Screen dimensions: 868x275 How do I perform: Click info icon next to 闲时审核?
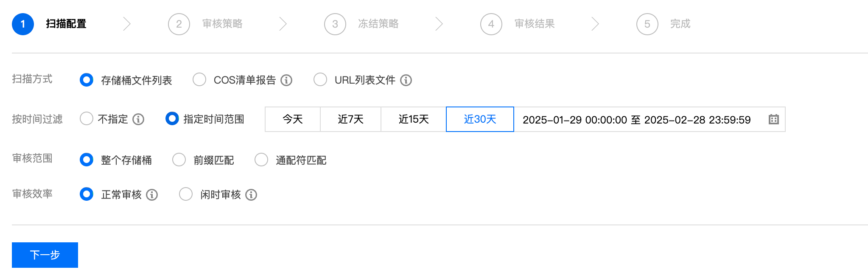point(251,195)
